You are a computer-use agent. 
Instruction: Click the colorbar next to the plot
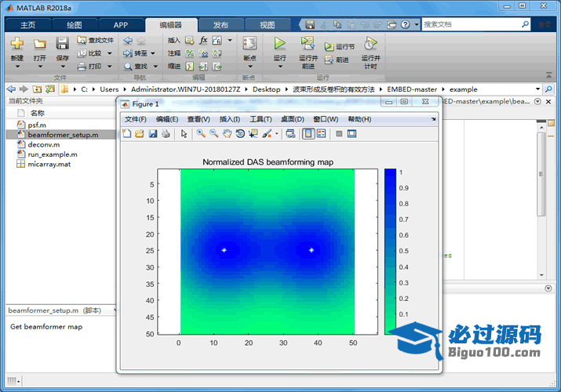(x=390, y=252)
